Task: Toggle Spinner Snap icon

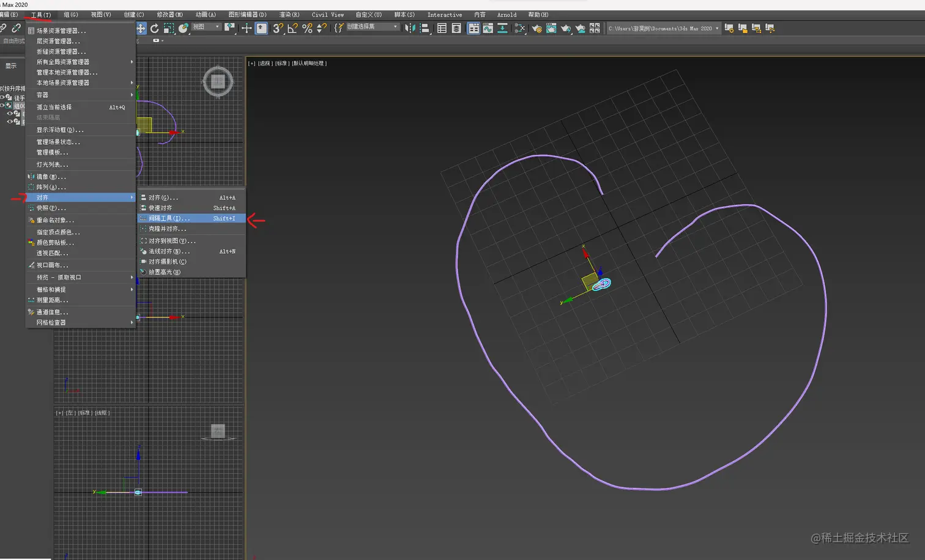Action: pyautogui.click(x=322, y=28)
